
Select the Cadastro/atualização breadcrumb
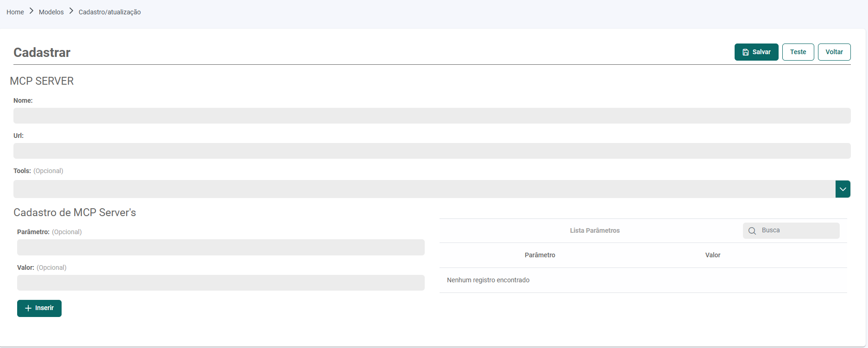[110, 12]
